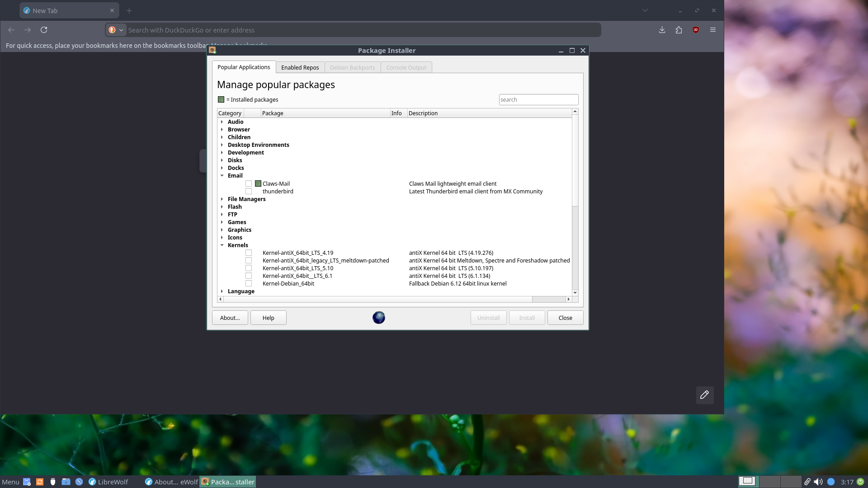This screenshot has height=488, width=868.
Task: Click the list all tabs chevron in LibreWolf
Action: [x=645, y=10]
